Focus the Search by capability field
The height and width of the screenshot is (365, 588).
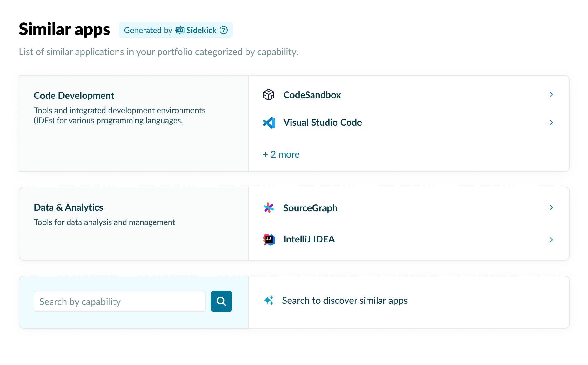(x=119, y=302)
